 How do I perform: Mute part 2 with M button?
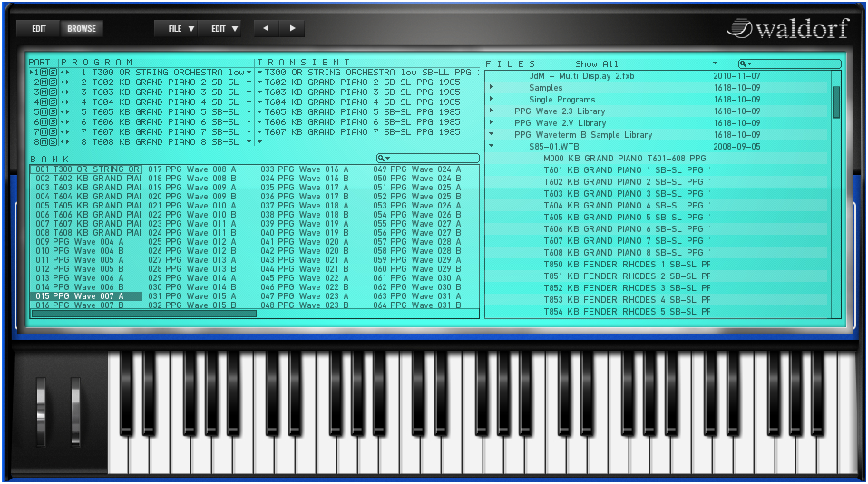(x=44, y=82)
